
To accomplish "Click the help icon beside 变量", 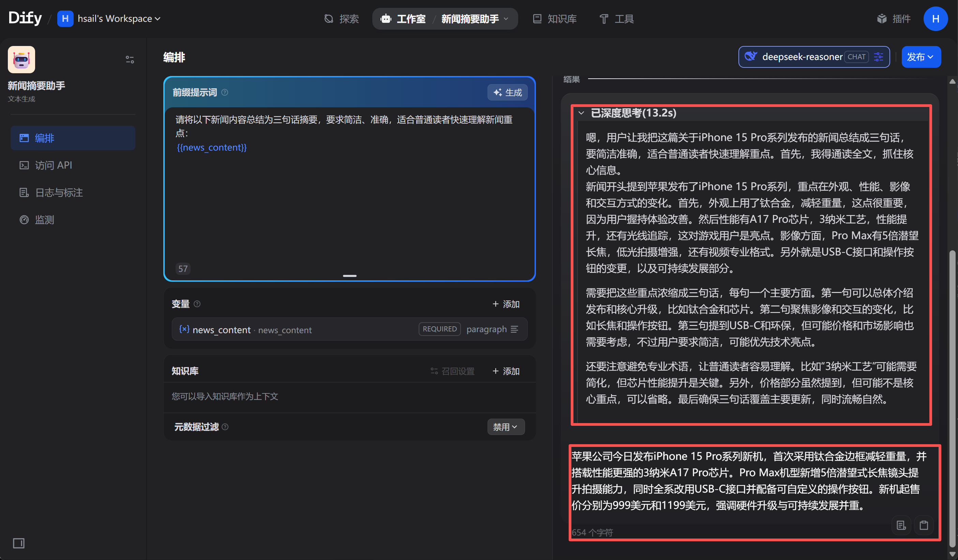I will pyautogui.click(x=197, y=304).
